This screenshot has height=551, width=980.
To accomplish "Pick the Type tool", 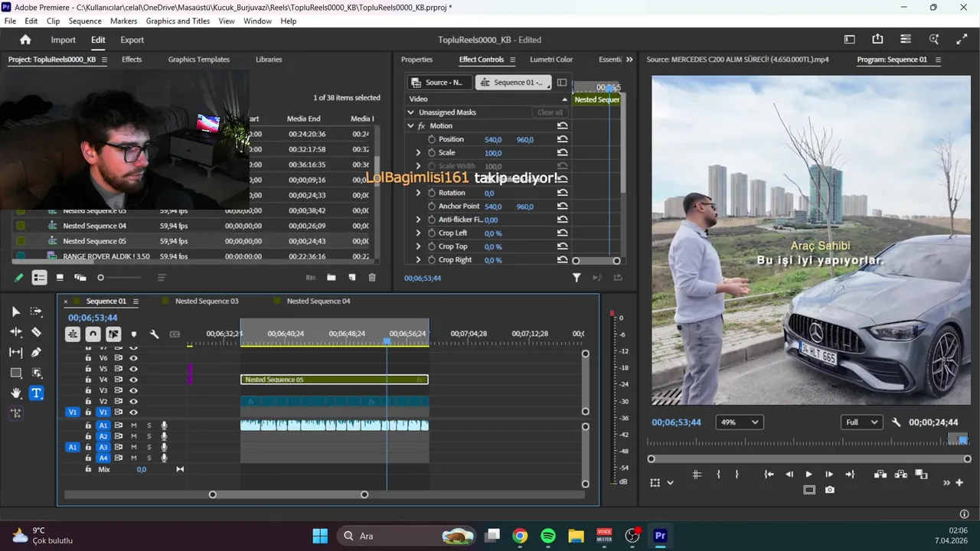I will [36, 393].
